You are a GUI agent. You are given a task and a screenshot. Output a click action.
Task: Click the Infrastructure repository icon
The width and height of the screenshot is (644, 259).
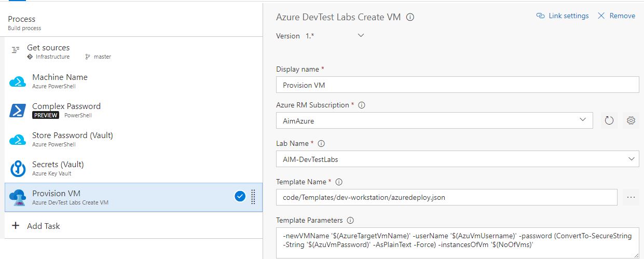pos(30,57)
